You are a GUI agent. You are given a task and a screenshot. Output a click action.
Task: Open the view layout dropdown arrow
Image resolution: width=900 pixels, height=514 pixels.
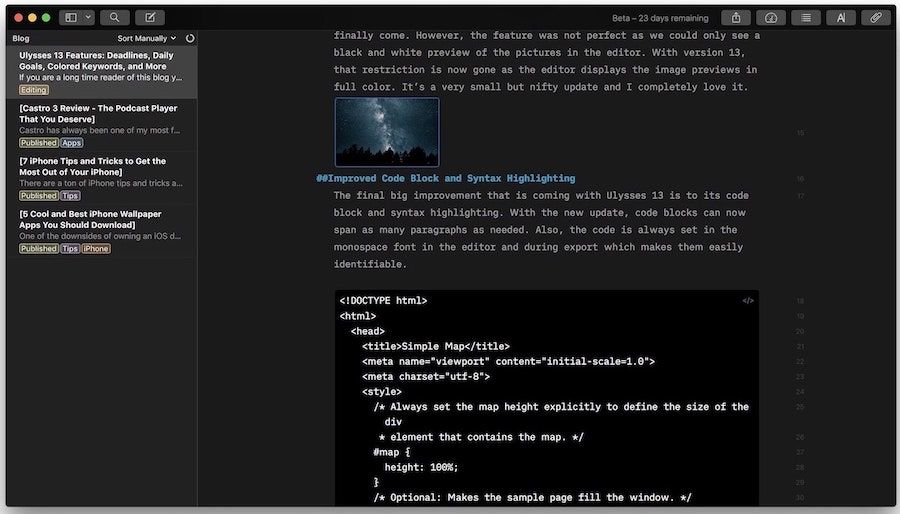[x=89, y=17]
